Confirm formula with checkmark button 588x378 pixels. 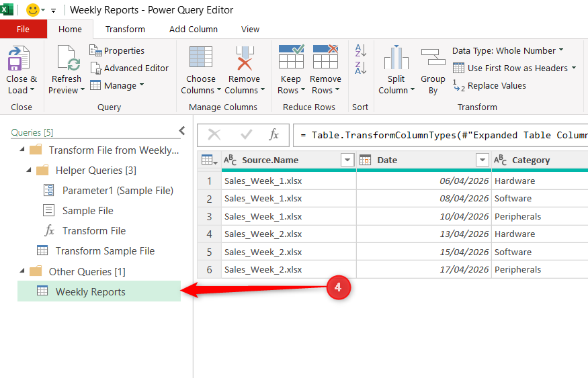point(247,134)
